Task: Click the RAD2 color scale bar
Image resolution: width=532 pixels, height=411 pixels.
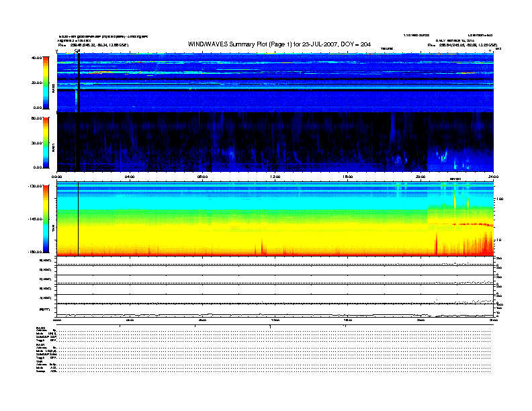Action: click(46, 83)
